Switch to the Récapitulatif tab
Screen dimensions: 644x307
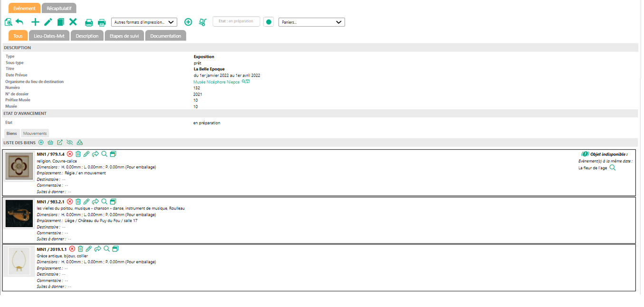[x=59, y=8]
